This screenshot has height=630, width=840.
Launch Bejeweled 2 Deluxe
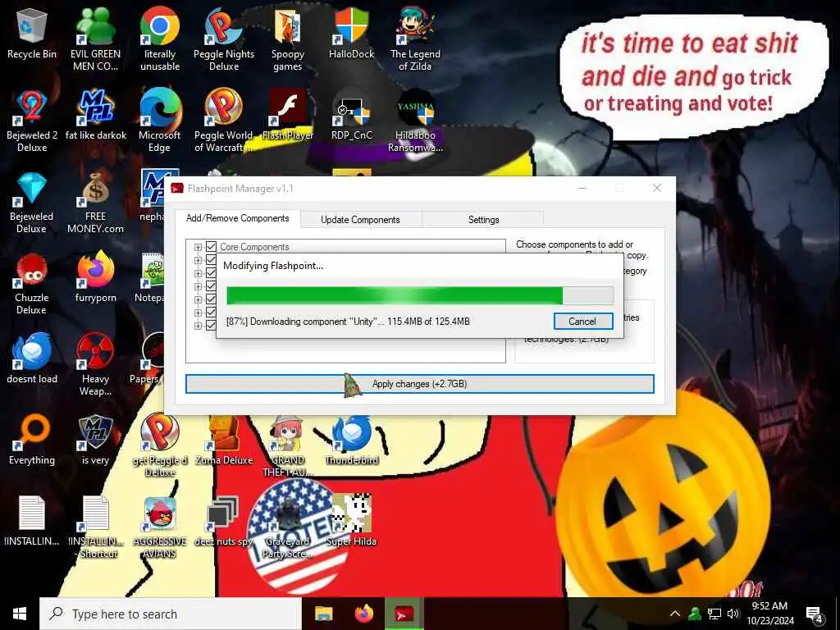pos(32,121)
